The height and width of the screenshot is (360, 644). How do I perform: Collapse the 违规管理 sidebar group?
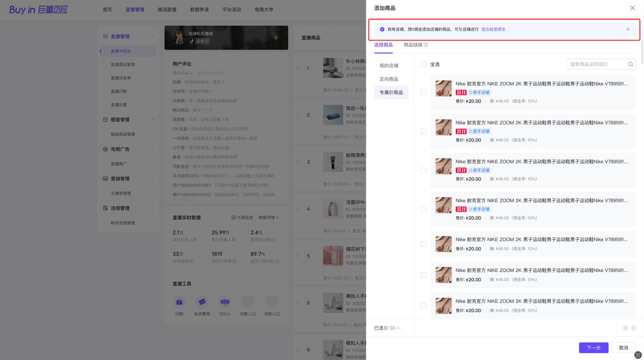coord(153,208)
